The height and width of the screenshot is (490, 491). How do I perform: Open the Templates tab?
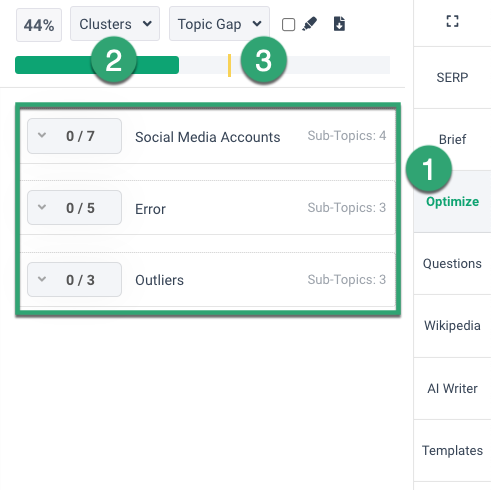point(452,451)
